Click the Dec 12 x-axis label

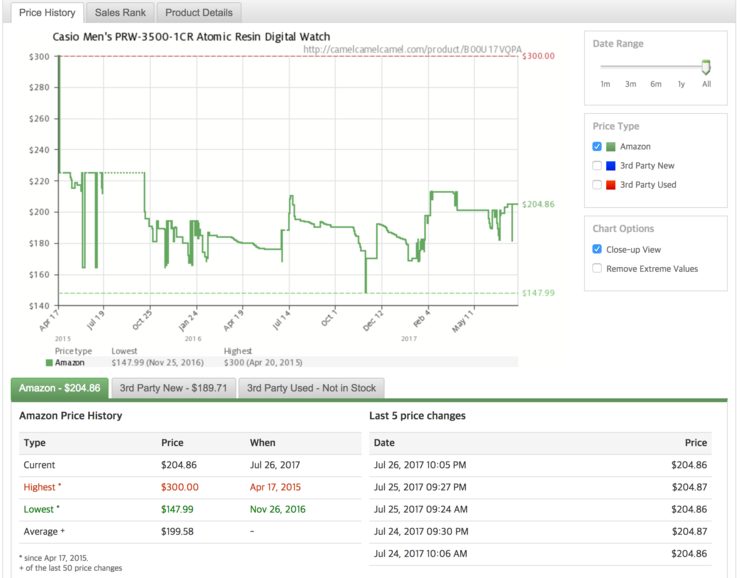click(x=374, y=320)
